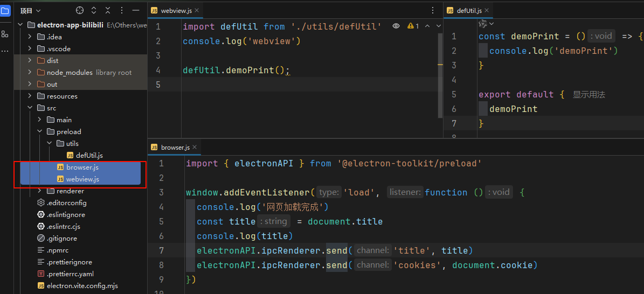Collapse the preload folder
This screenshot has height=294, width=644.
39,132
